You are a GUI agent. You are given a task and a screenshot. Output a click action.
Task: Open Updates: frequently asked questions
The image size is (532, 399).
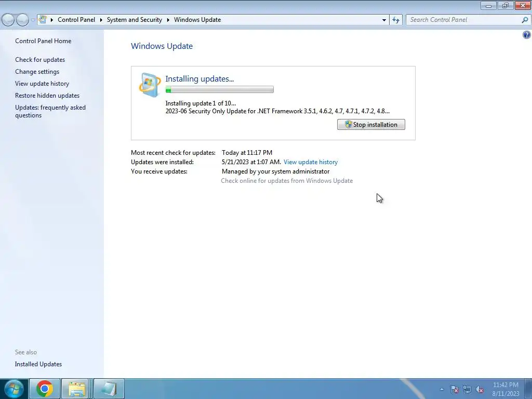pos(50,111)
